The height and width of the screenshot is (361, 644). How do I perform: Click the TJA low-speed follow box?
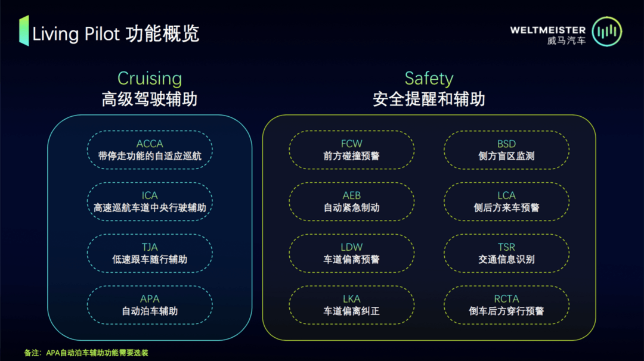[150, 253]
